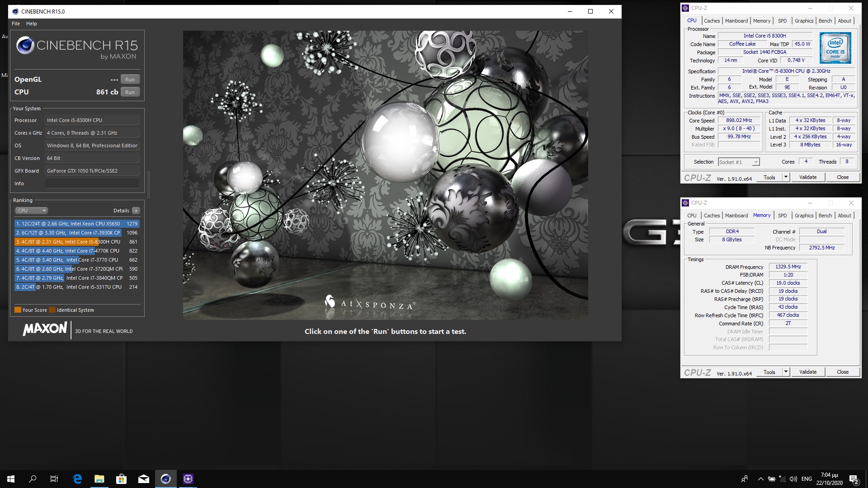Open SPD tab in lower CPU-Z
The width and height of the screenshot is (868, 488).
pyautogui.click(x=782, y=216)
